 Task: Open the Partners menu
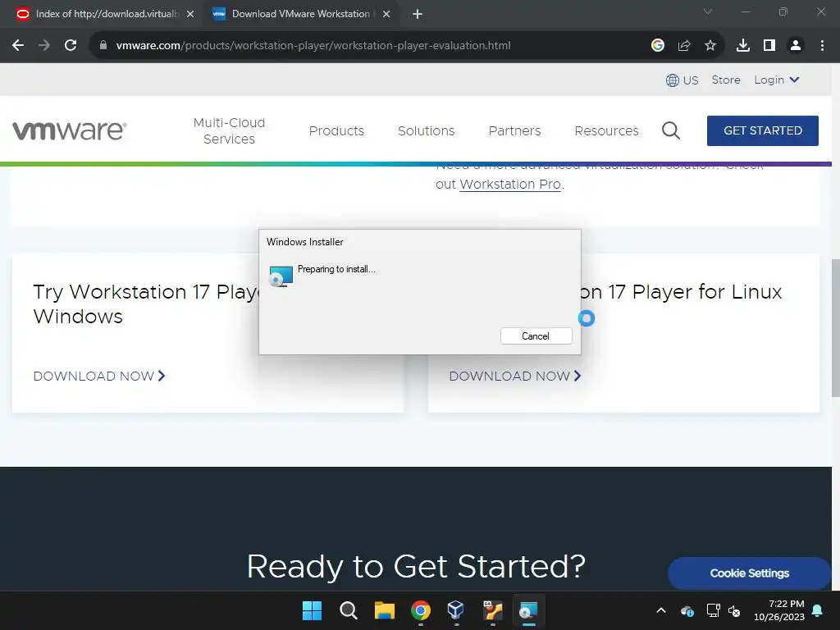pyautogui.click(x=515, y=130)
